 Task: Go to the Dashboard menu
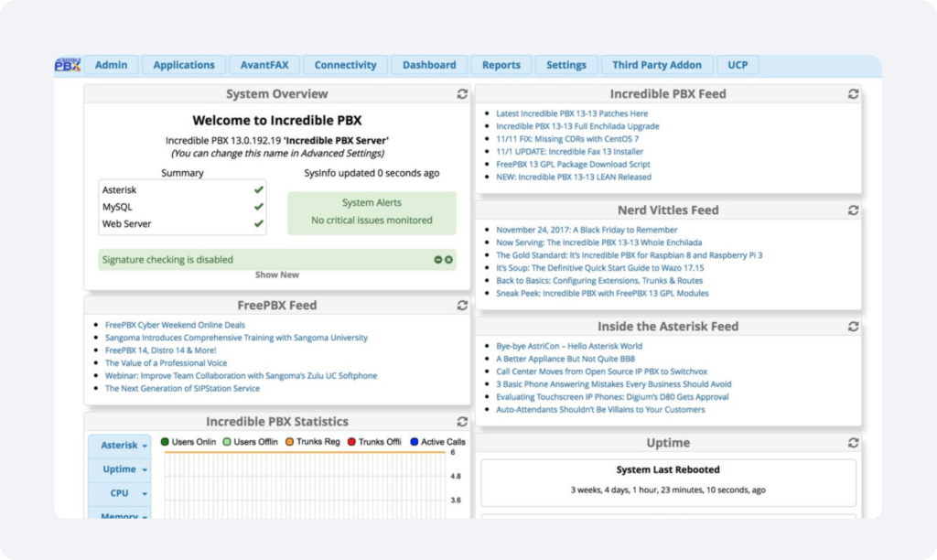[429, 65]
